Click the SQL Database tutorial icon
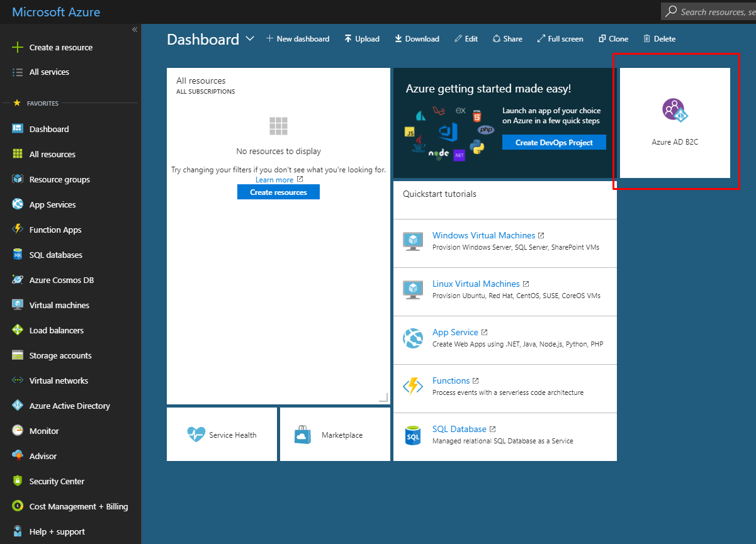Screen dimensions: 756x544 point(413,435)
